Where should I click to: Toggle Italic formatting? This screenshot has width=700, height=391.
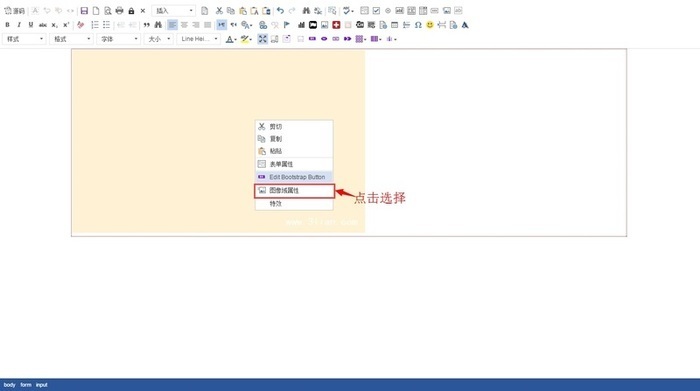tap(19, 25)
